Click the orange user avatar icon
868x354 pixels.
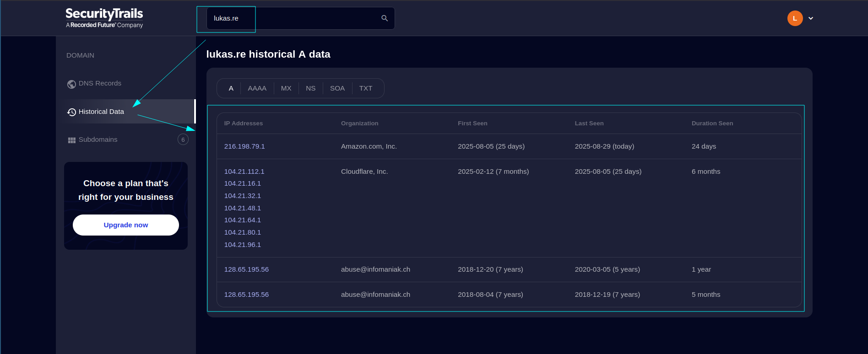pyautogui.click(x=795, y=18)
